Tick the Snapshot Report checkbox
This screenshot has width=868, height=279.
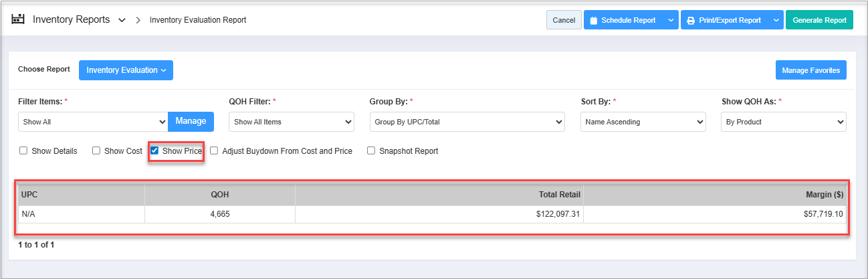point(371,151)
